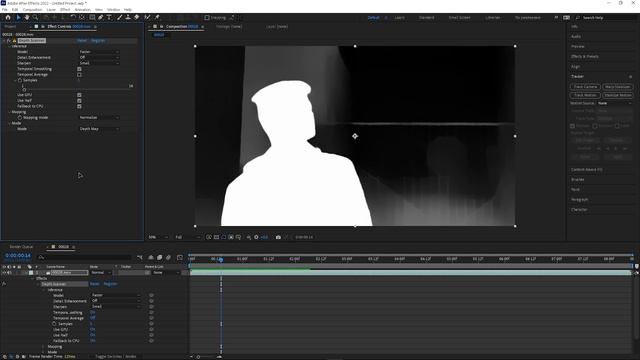Select the Selection arrow tool

click(x=18, y=18)
